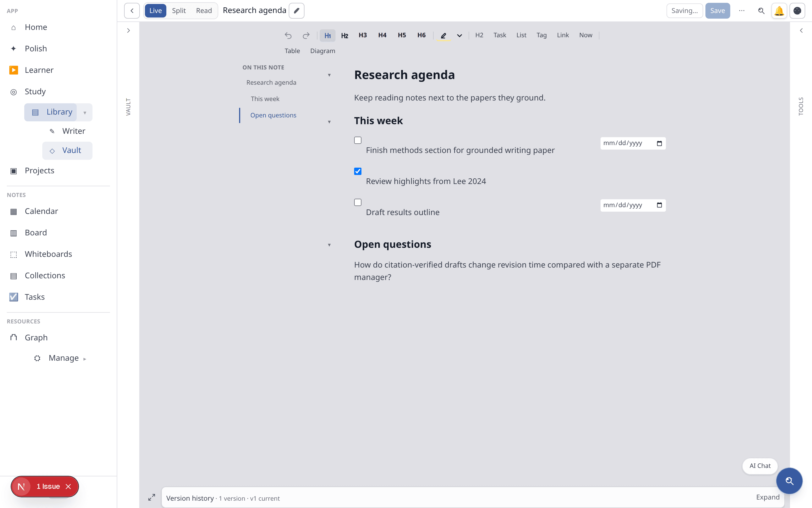The height and width of the screenshot is (508, 812).
Task: Open the more options ellipsis menu
Action: [742, 11]
